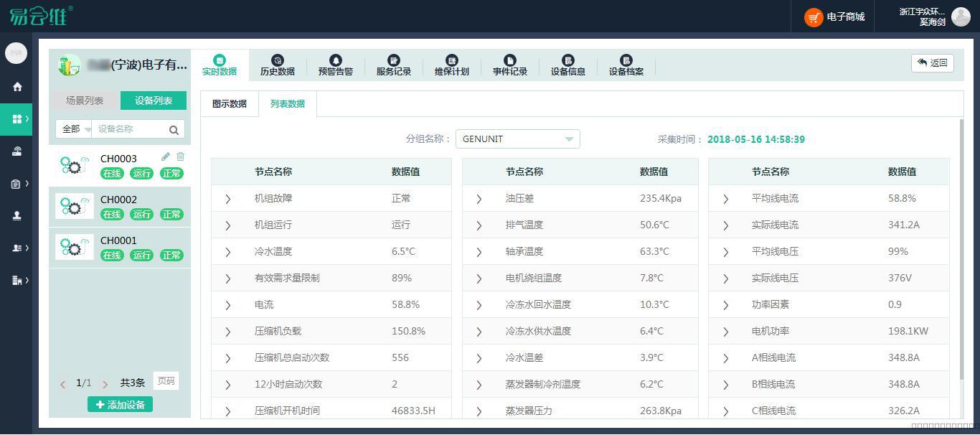Go to next page of device list
Screen dimensions: 980x435
[105, 384]
